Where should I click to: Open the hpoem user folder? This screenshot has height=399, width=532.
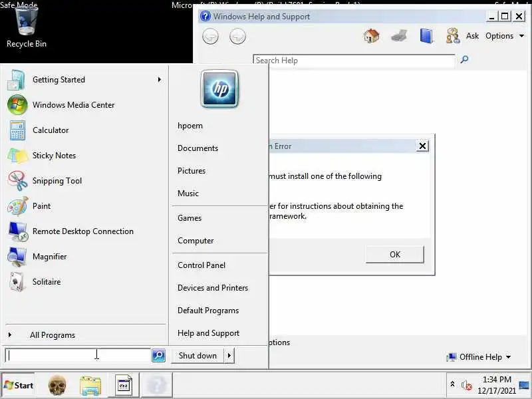190,126
